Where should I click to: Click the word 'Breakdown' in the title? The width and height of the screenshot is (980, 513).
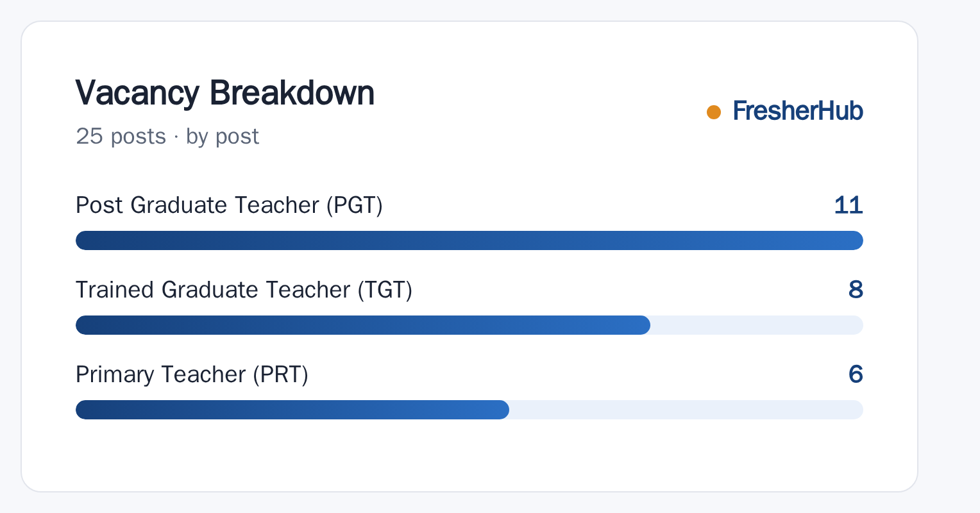pos(292,93)
